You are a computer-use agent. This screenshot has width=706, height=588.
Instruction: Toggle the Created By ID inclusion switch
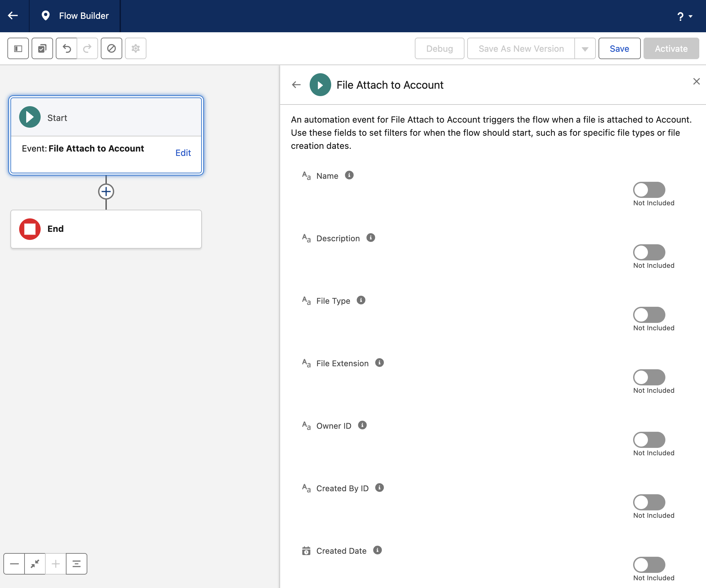point(649,503)
